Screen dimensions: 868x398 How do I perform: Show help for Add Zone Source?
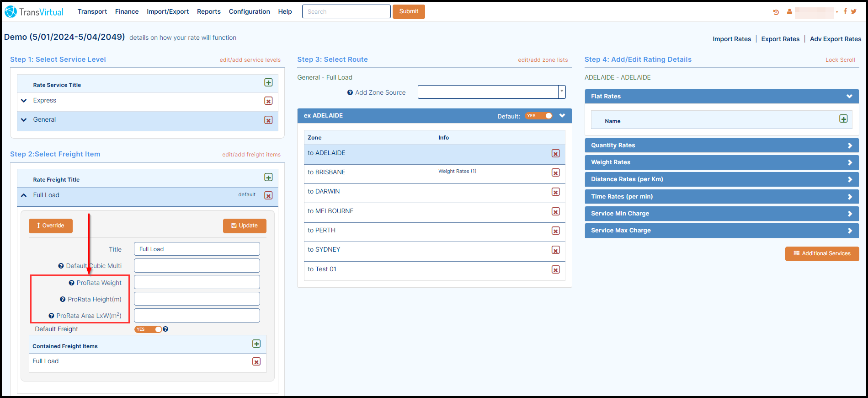[350, 92]
